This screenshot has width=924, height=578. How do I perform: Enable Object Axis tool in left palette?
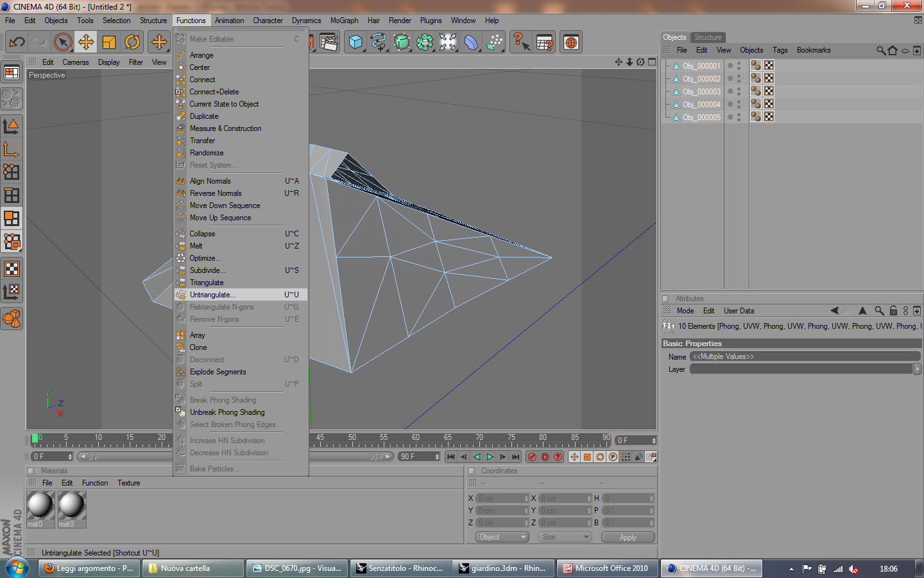point(12,150)
